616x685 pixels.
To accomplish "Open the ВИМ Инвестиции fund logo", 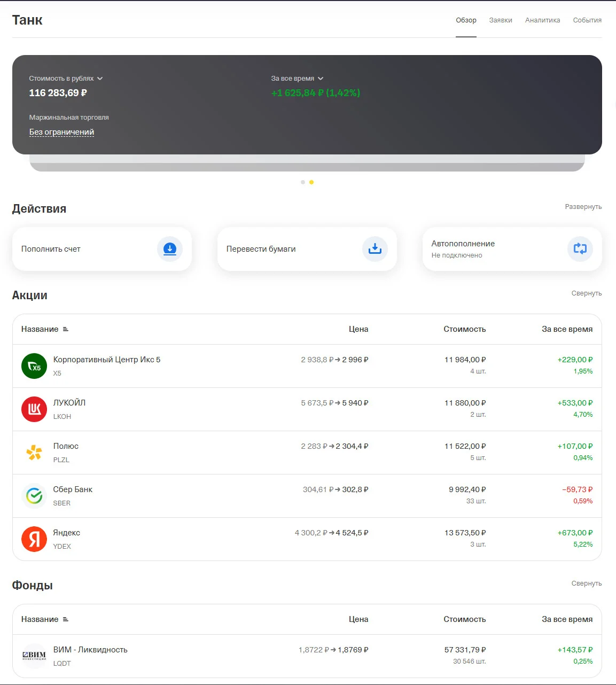I will (34, 656).
